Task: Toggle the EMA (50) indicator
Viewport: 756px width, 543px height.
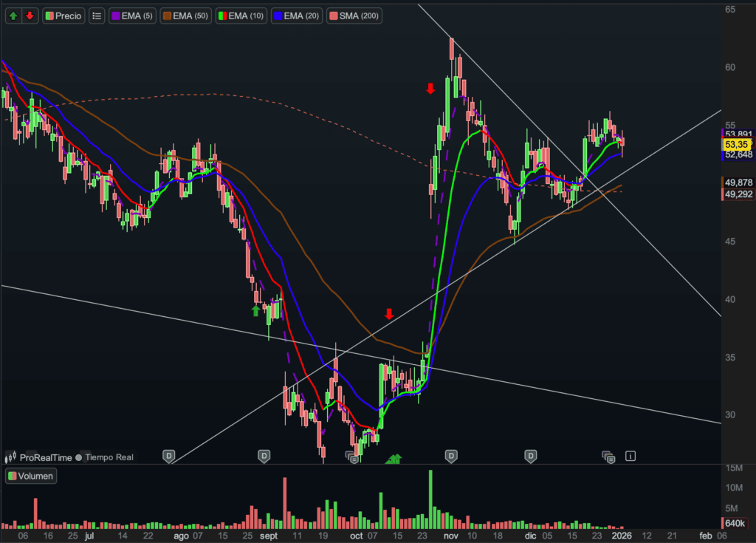Action: tap(185, 16)
